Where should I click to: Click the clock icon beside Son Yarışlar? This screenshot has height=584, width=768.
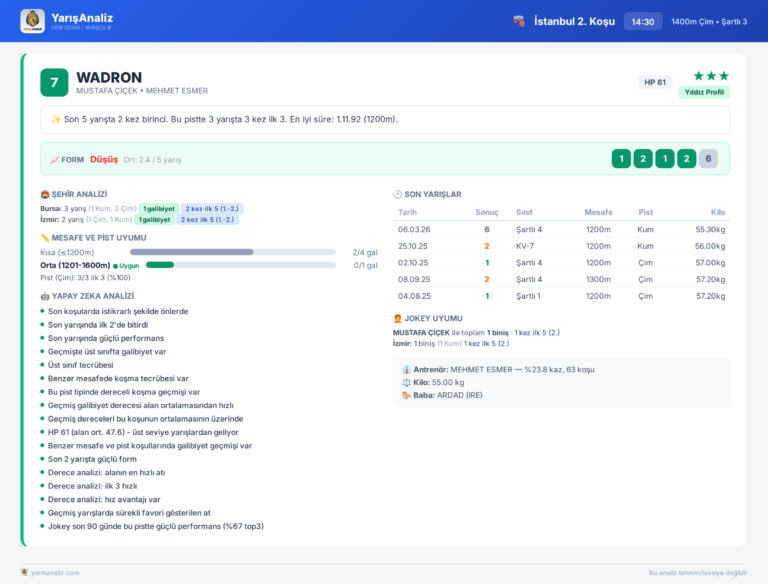click(397, 195)
